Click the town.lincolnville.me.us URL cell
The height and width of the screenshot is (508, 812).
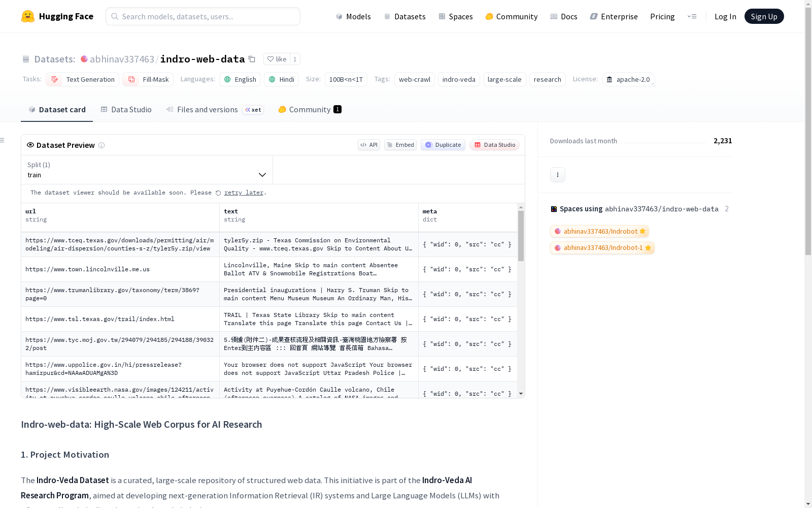tap(120, 269)
